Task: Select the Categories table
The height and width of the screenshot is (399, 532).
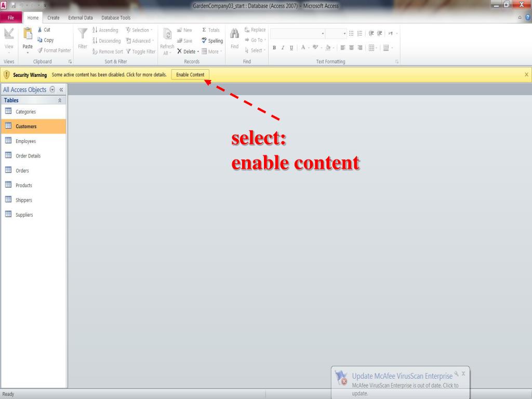Action: pos(34,112)
